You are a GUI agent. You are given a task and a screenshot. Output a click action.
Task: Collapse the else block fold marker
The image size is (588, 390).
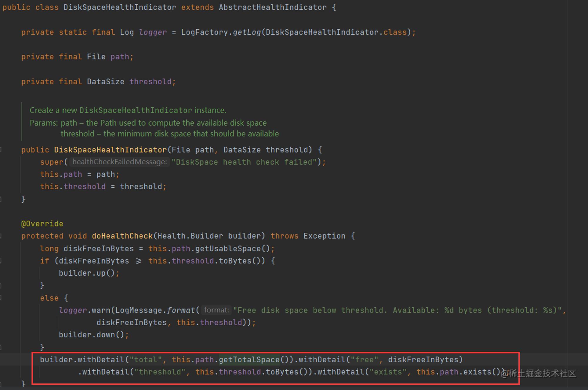(1, 298)
